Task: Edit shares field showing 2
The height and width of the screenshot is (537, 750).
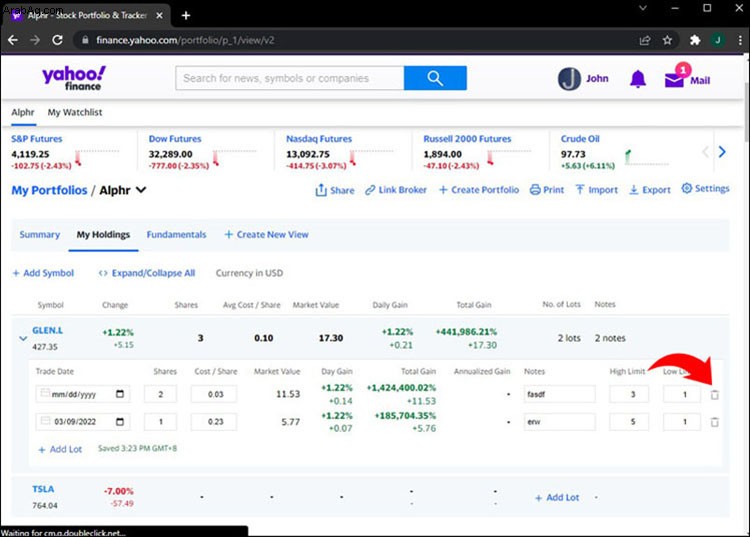Action: pos(160,394)
